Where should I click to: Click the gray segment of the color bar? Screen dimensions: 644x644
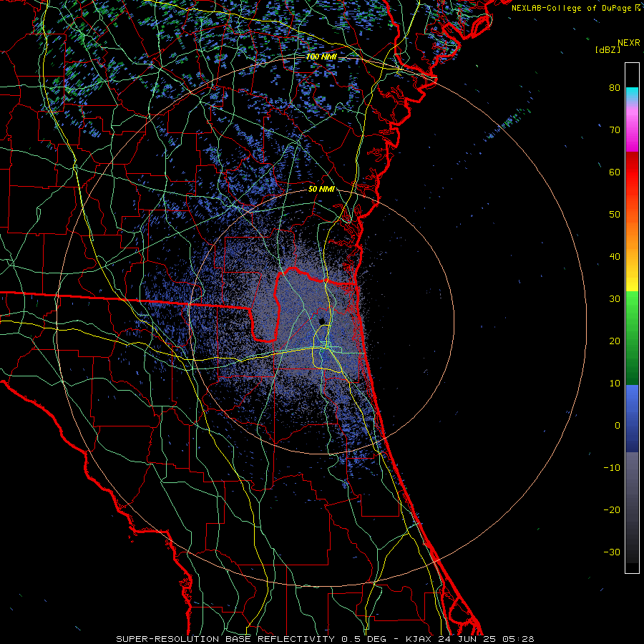point(632,507)
